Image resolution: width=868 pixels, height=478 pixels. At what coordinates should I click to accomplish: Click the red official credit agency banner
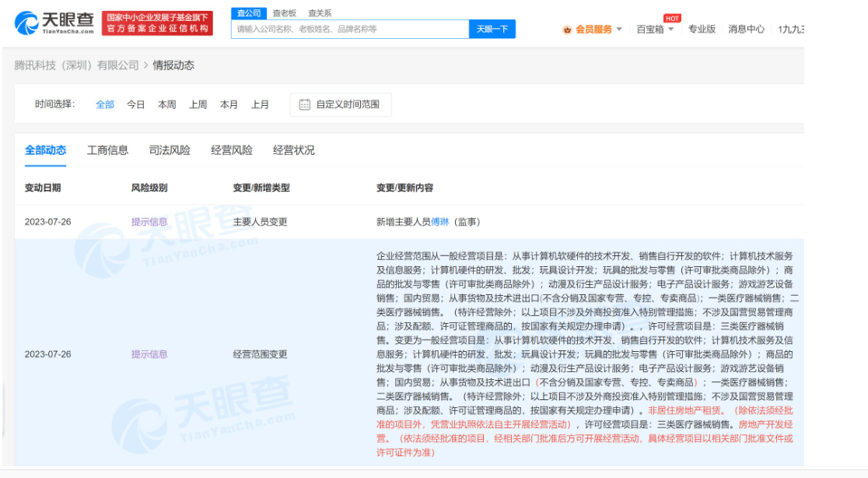click(x=157, y=23)
